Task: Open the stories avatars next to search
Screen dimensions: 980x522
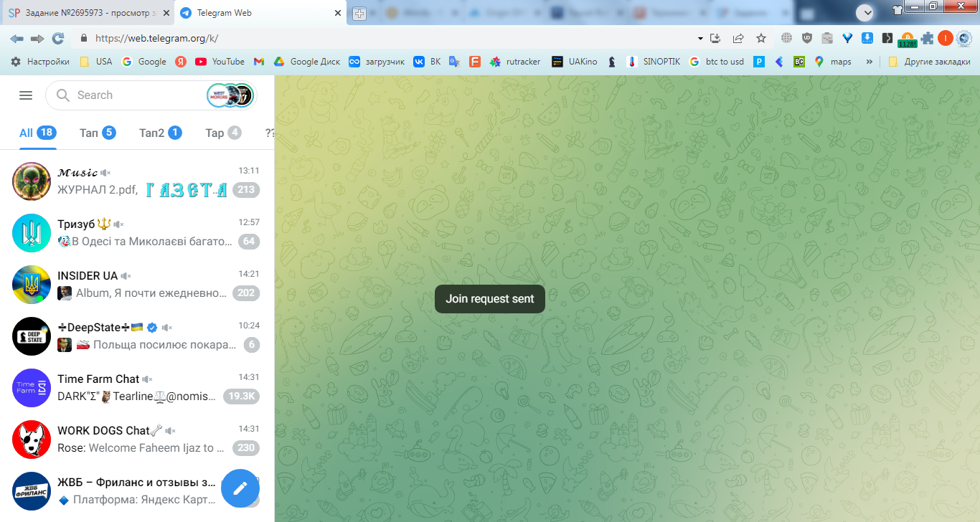Action: [231, 95]
